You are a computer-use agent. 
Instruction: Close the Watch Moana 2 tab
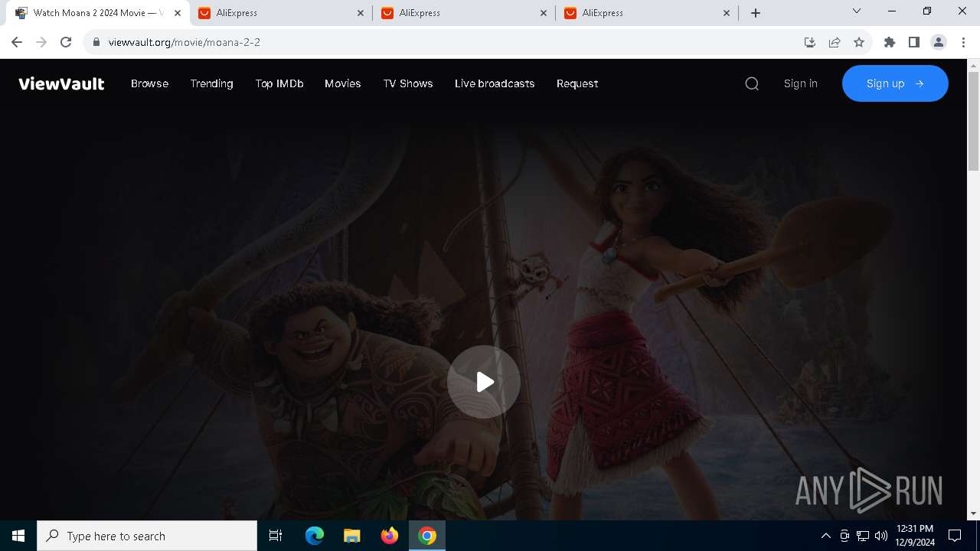click(178, 13)
